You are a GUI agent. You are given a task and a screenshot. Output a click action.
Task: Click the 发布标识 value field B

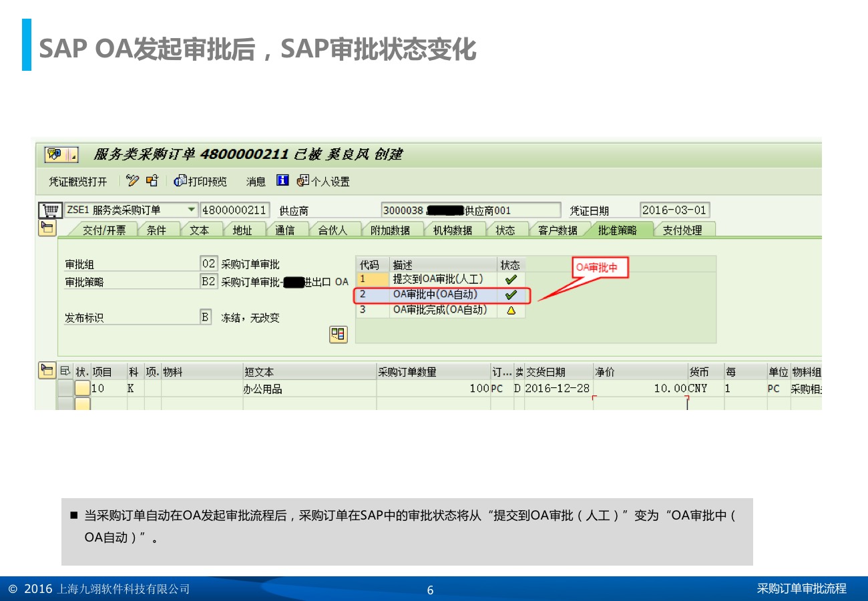[206, 317]
